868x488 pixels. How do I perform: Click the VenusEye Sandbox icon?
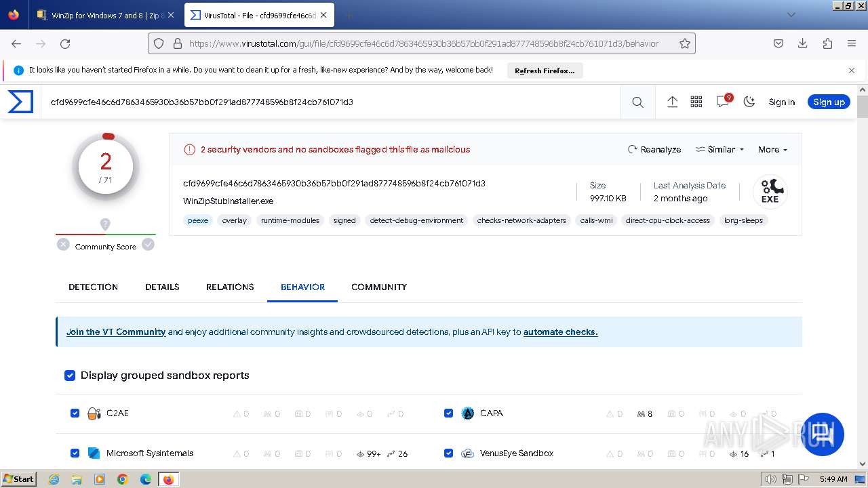(x=467, y=453)
